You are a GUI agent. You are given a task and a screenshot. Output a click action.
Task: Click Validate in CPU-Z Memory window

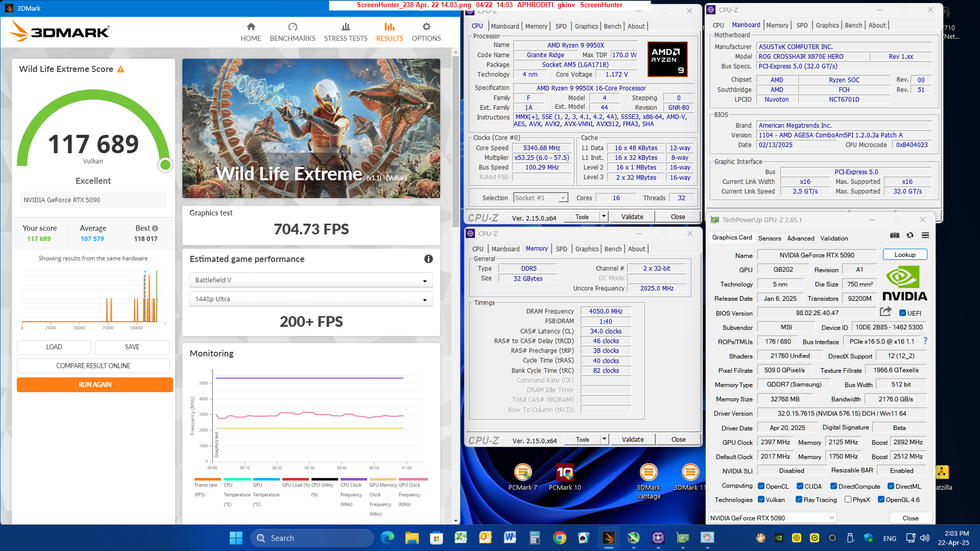pos(633,439)
